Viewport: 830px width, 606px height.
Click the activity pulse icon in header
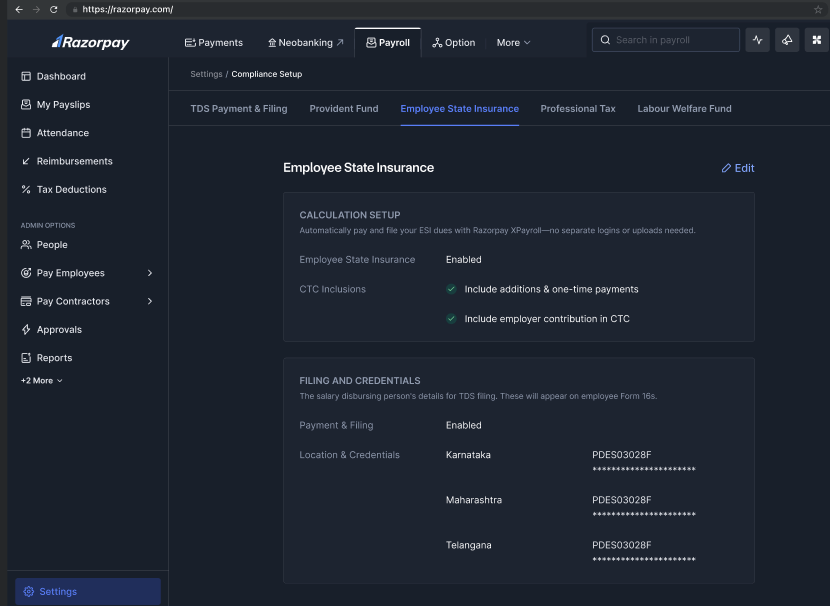758,40
